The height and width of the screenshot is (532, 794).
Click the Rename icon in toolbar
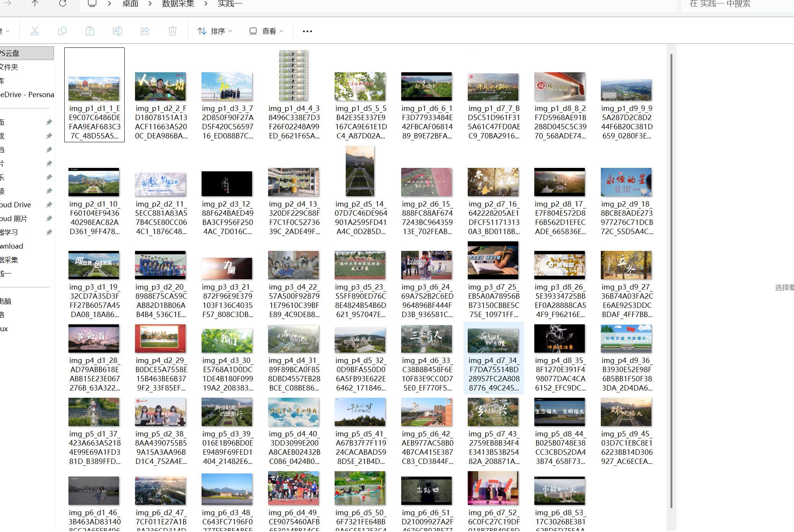point(117,31)
